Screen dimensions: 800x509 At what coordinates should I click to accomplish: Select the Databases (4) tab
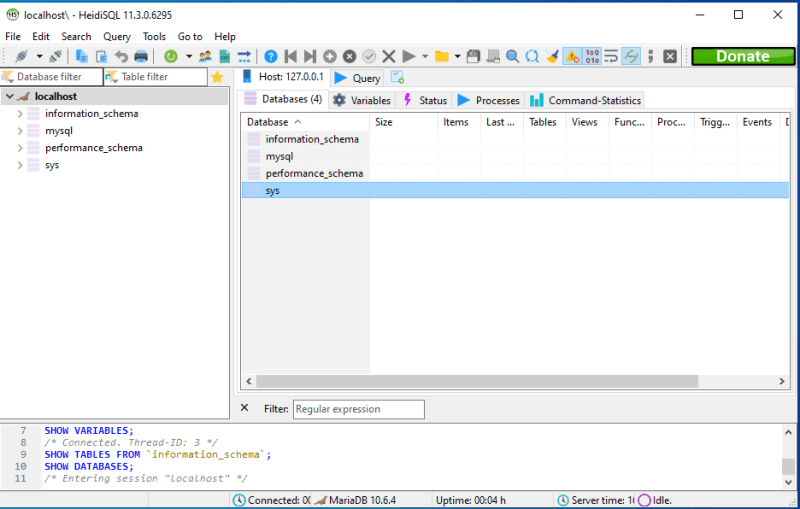point(283,99)
